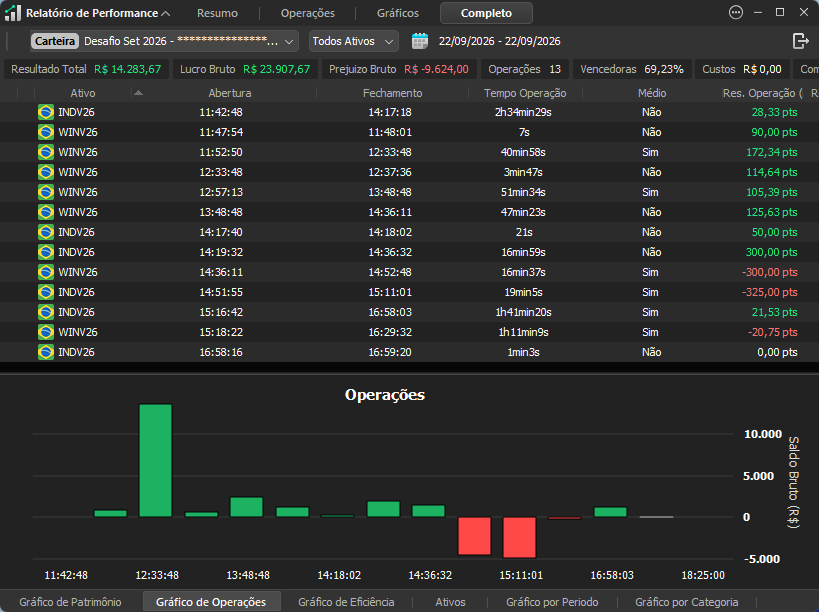Open the Gráfico de Eficiência tab
The height and width of the screenshot is (612, 819).
(346, 602)
